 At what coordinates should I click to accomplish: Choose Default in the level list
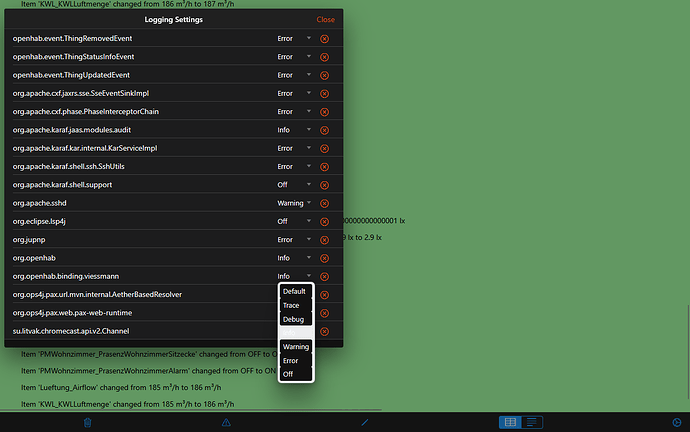[296, 291]
